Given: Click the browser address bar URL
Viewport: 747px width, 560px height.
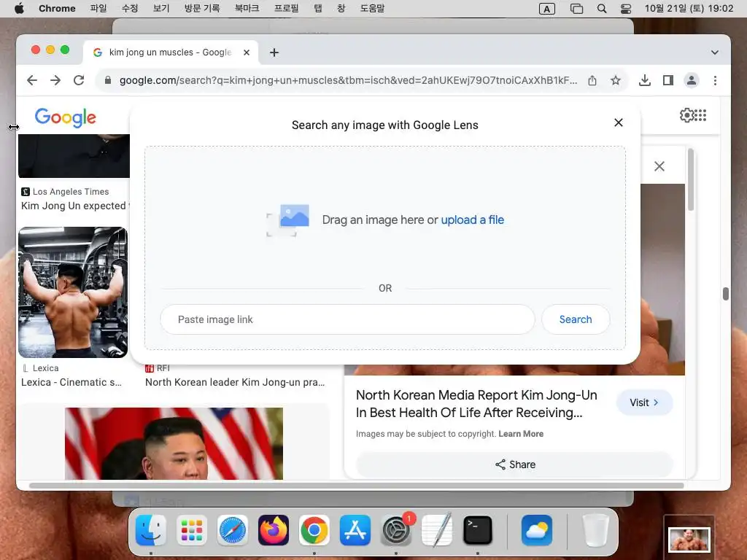Looking at the screenshot, I should (x=348, y=80).
